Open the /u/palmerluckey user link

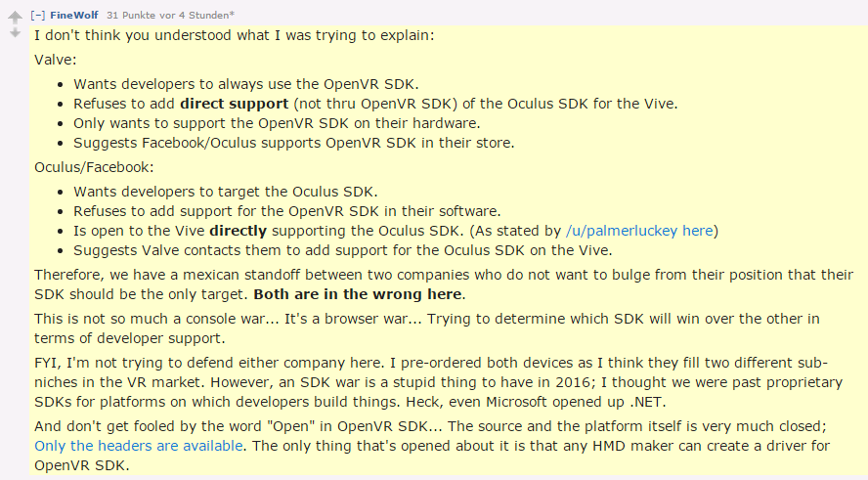coord(621,231)
